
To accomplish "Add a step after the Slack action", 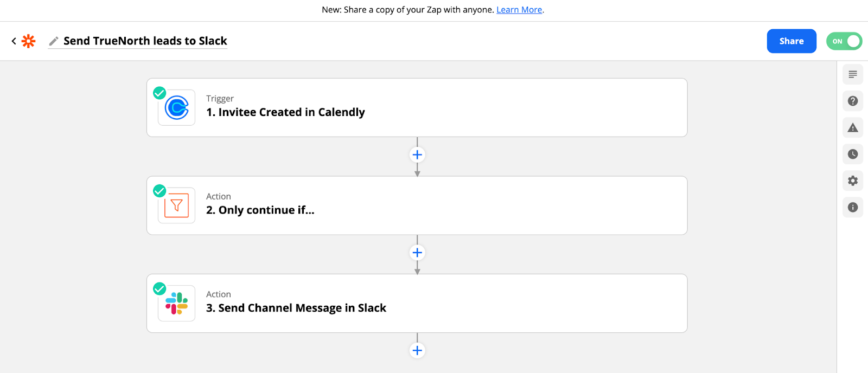I will [x=417, y=350].
